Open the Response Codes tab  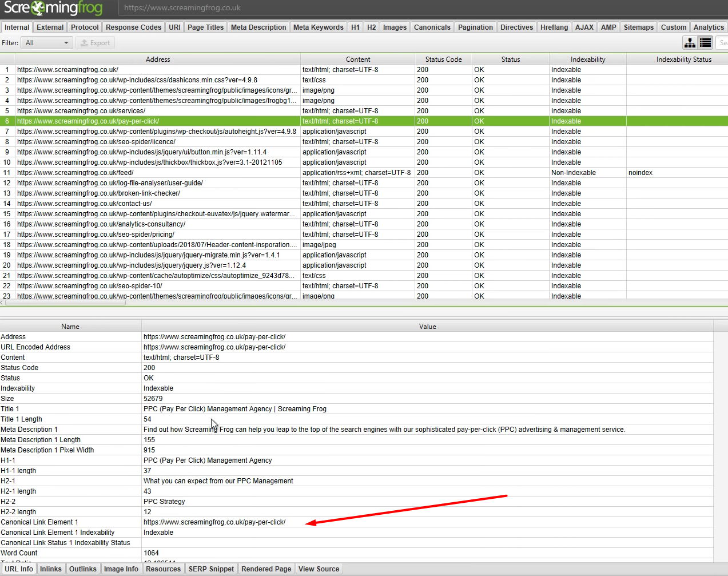tap(133, 27)
